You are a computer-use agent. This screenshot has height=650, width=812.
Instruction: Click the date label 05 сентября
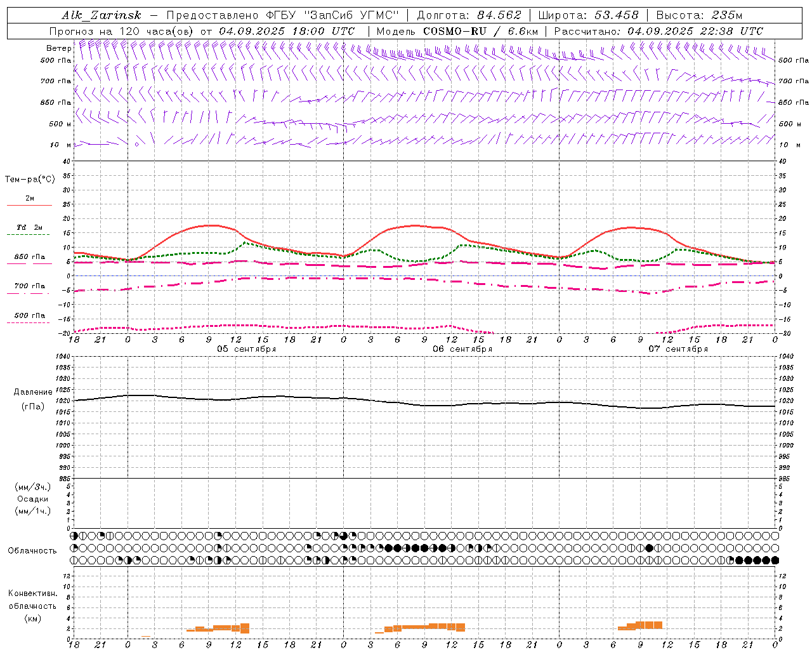pyautogui.click(x=247, y=349)
